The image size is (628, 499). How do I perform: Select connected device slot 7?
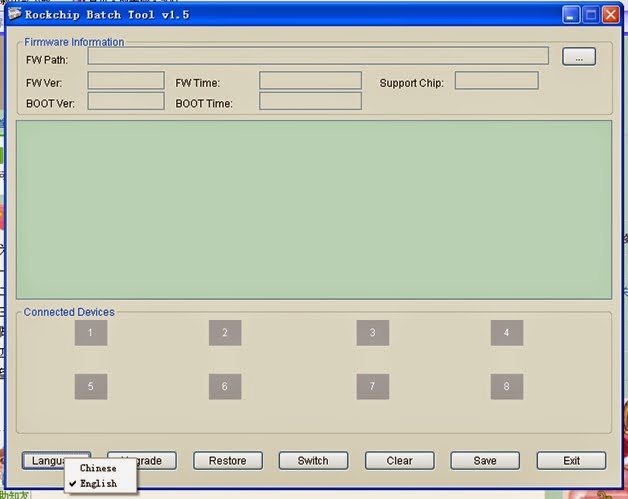point(373,386)
